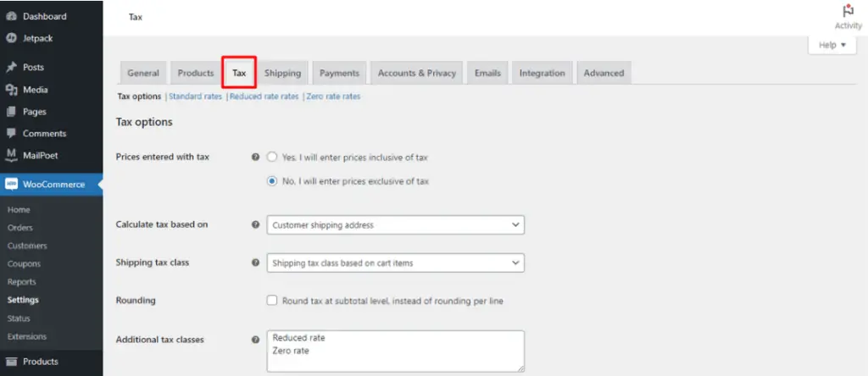
Task: Select No, enter prices exclusive of tax
Action: [272, 181]
